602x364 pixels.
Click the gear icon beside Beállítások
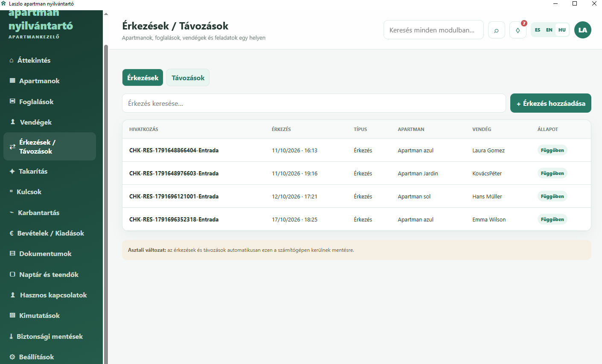12,357
